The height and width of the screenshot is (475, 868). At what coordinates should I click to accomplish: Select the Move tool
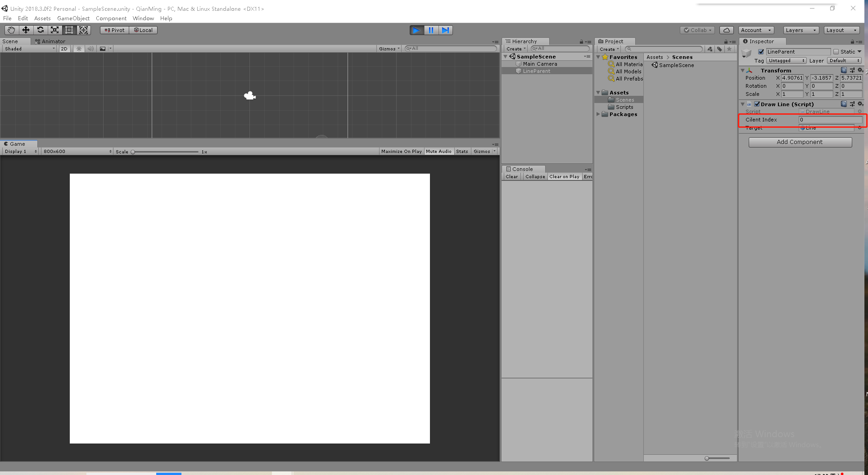pyautogui.click(x=26, y=30)
